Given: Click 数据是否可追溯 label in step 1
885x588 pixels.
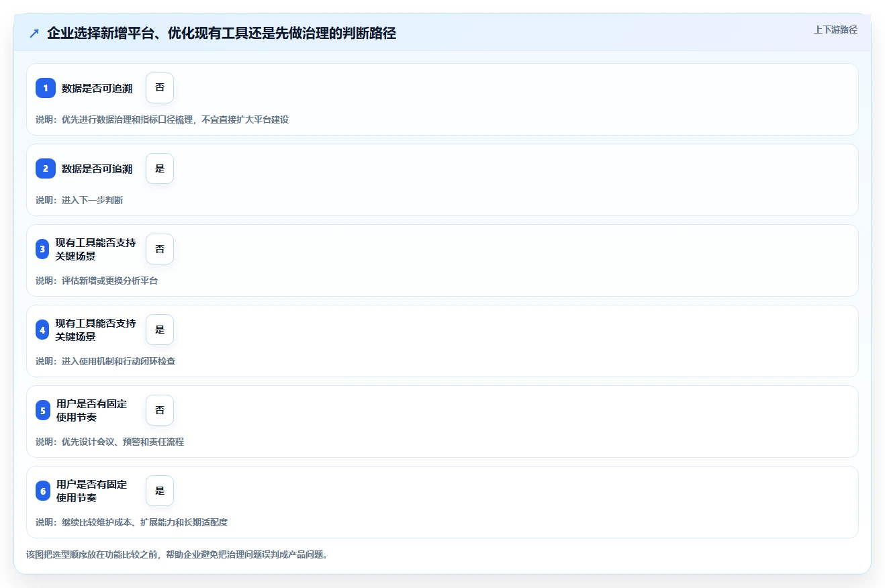Looking at the screenshot, I should [x=97, y=88].
